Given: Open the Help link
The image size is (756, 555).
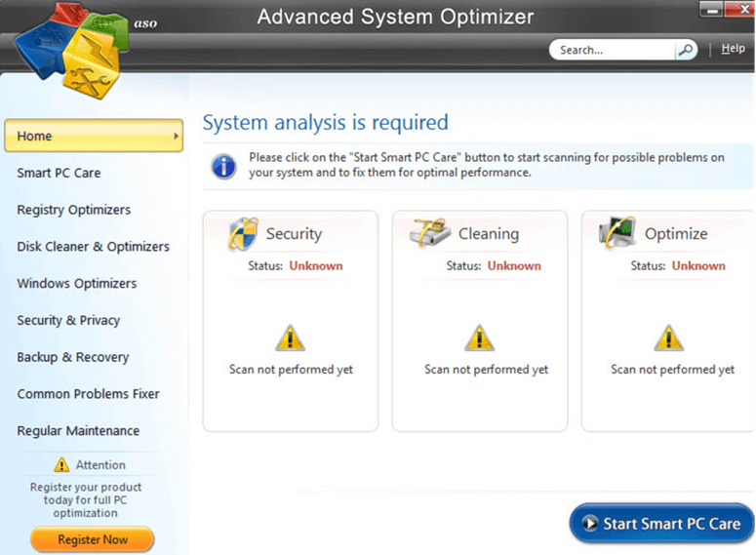Looking at the screenshot, I should [x=733, y=49].
